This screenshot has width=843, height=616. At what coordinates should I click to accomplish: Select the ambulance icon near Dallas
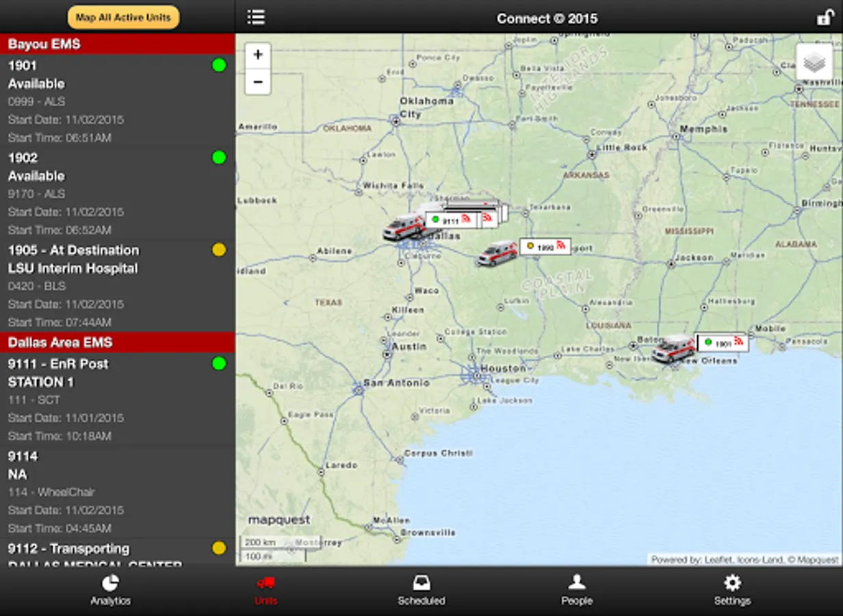[x=404, y=227]
